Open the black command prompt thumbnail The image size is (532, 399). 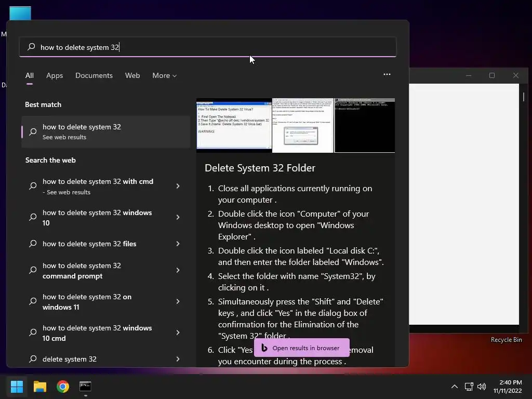coord(365,125)
